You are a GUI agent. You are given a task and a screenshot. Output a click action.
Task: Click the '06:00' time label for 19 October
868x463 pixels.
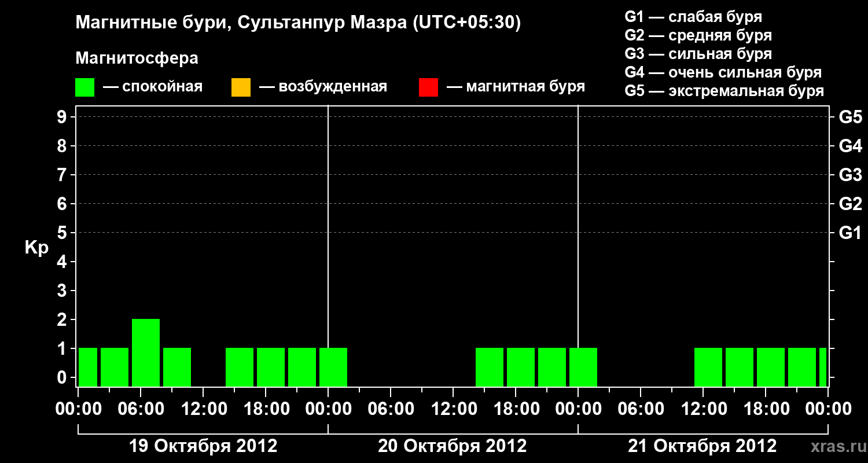point(141,409)
